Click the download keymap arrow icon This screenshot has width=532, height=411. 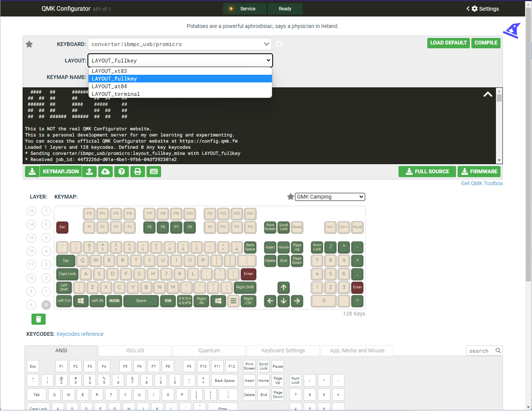click(32, 171)
